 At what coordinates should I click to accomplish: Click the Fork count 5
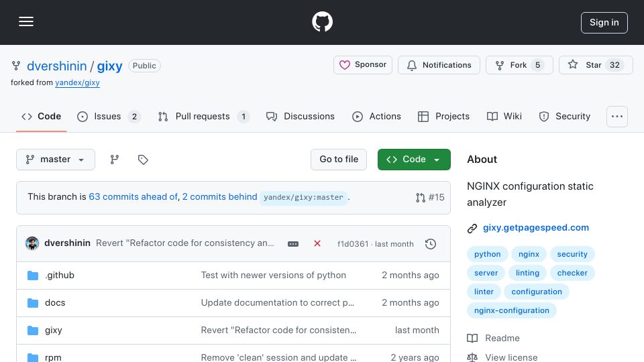click(x=537, y=65)
